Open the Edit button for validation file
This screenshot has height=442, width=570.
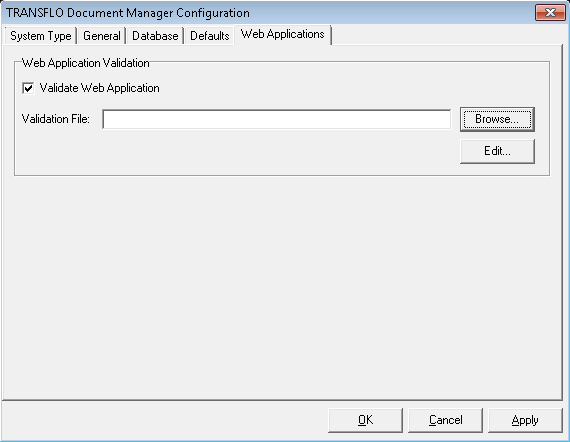(497, 151)
